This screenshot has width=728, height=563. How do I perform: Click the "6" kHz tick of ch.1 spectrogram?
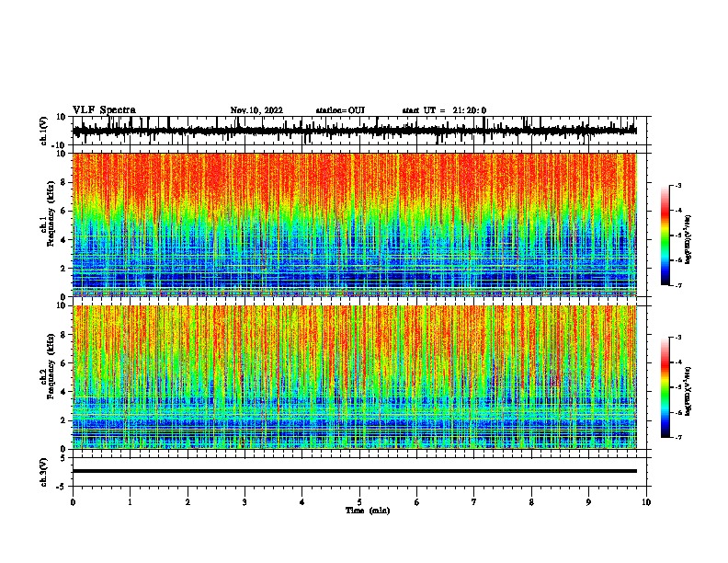click(64, 211)
